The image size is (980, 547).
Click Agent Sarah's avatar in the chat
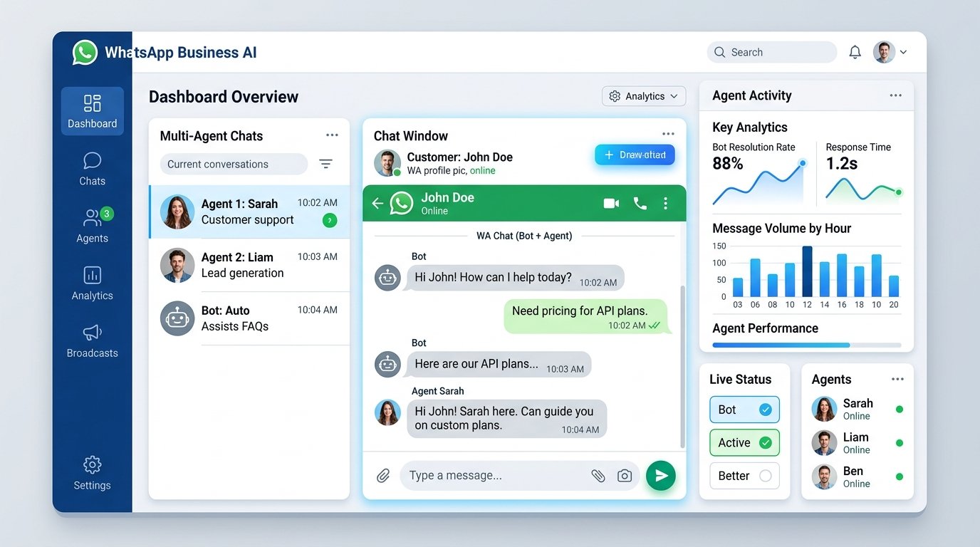click(x=387, y=412)
